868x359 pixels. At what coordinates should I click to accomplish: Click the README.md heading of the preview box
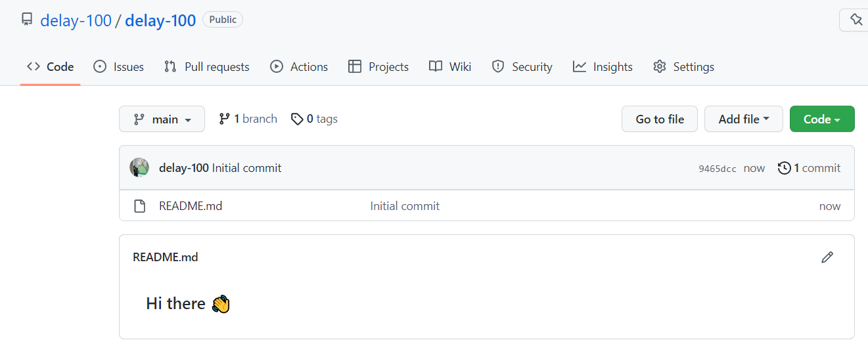click(x=166, y=257)
